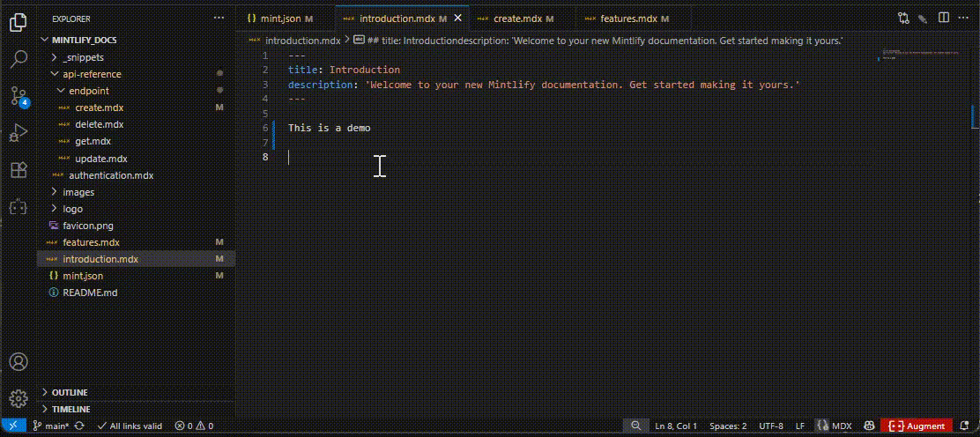The height and width of the screenshot is (437, 980).
Task: Expand the logo folder
Action: pyautogui.click(x=137, y=209)
